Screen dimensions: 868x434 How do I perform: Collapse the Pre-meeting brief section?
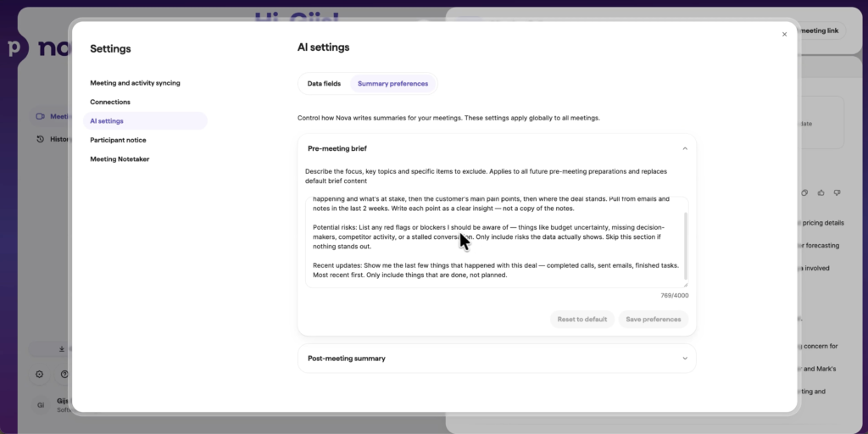(685, 148)
